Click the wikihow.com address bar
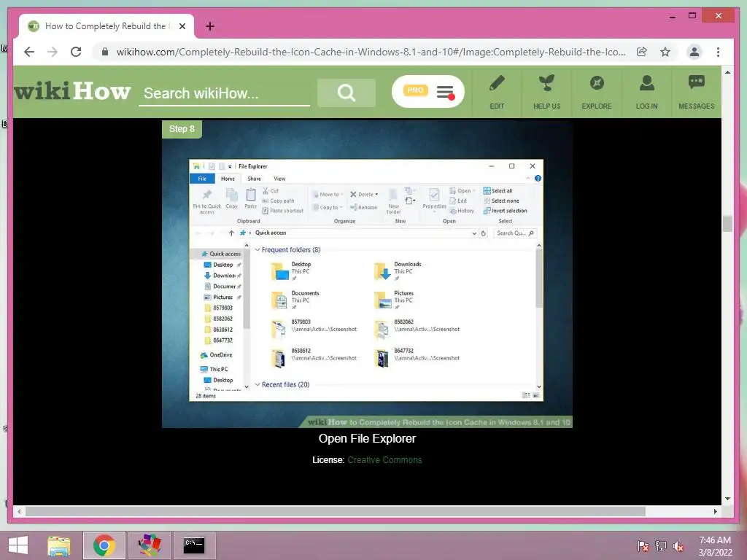The image size is (747, 560). click(371, 52)
